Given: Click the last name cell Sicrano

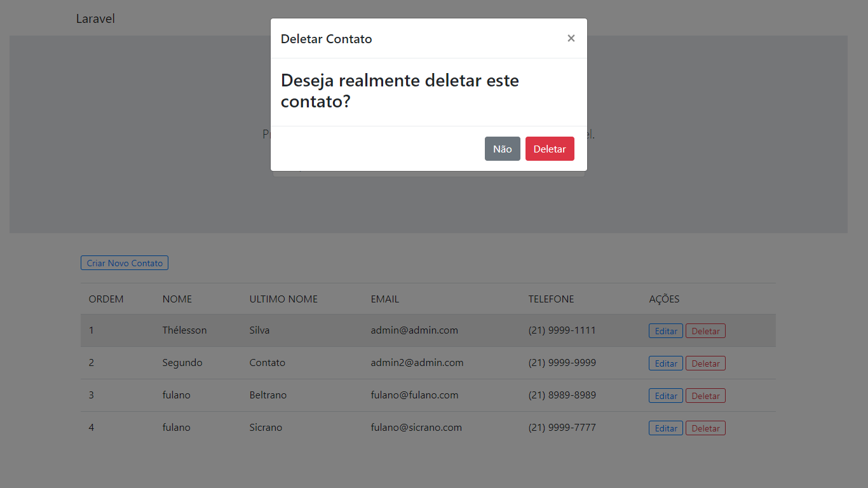Looking at the screenshot, I should (x=266, y=428).
